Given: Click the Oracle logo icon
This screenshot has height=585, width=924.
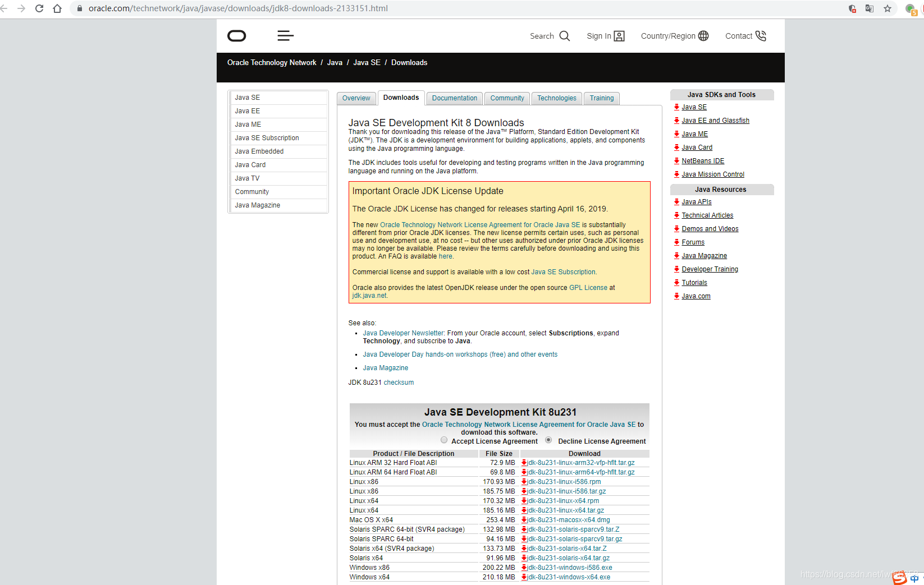Looking at the screenshot, I should tap(236, 36).
